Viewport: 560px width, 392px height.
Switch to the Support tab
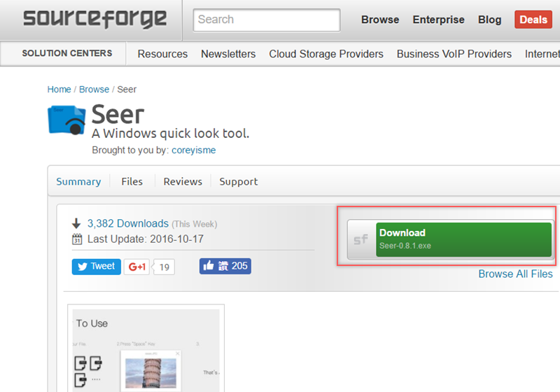pyautogui.click(x=239, y=181)
